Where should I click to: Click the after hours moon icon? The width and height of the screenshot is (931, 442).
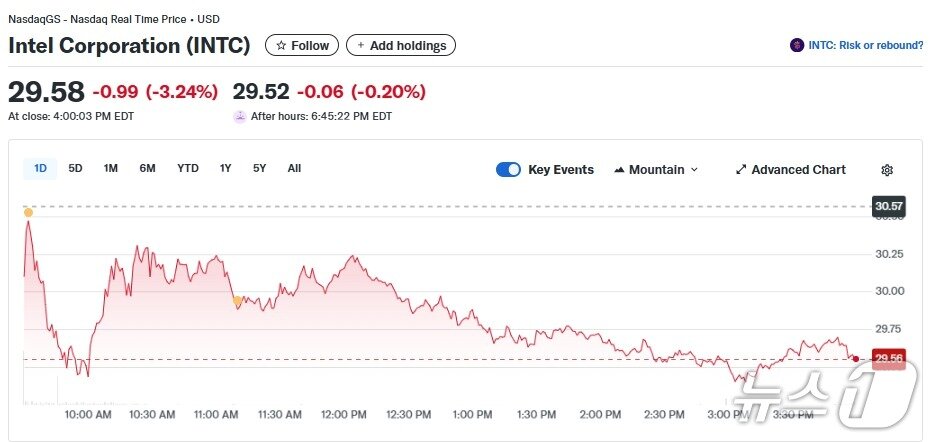(x=239, y=116)
